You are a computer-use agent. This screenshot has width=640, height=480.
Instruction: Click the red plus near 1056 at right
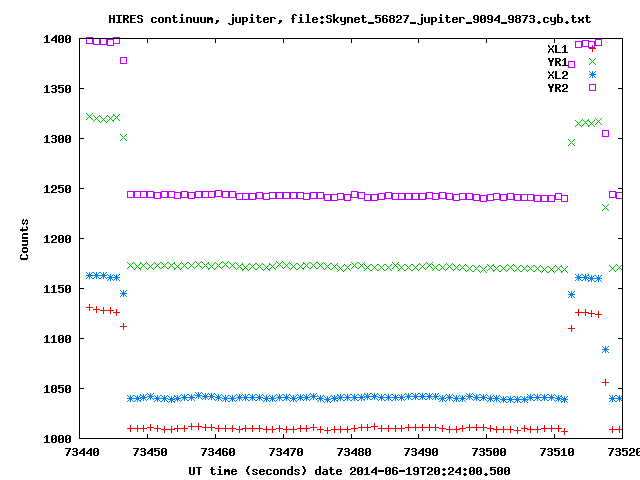(605, 382)
